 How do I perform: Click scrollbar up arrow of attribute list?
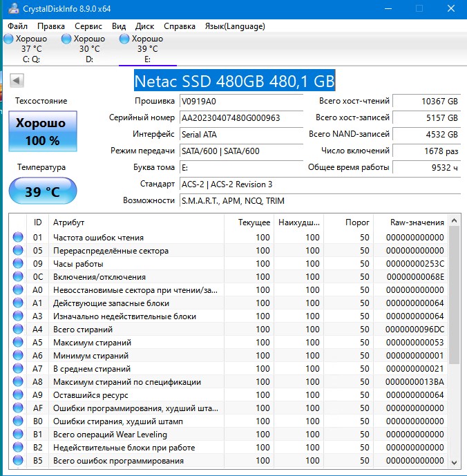(x=455, y=220)
